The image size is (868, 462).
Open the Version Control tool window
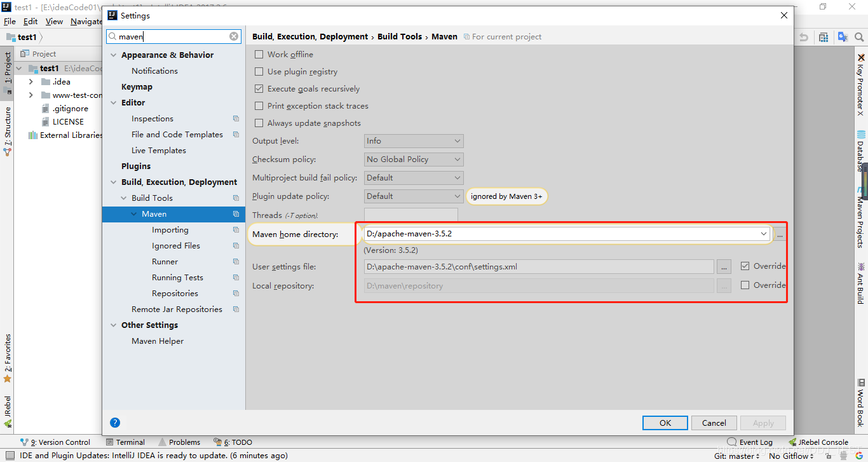pos(55,442)
